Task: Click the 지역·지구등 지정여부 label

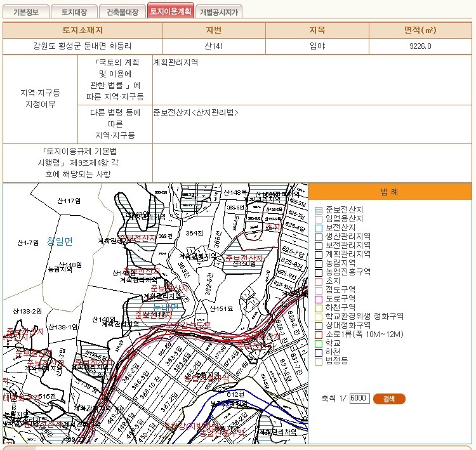Action: click(x=40, y=98)
